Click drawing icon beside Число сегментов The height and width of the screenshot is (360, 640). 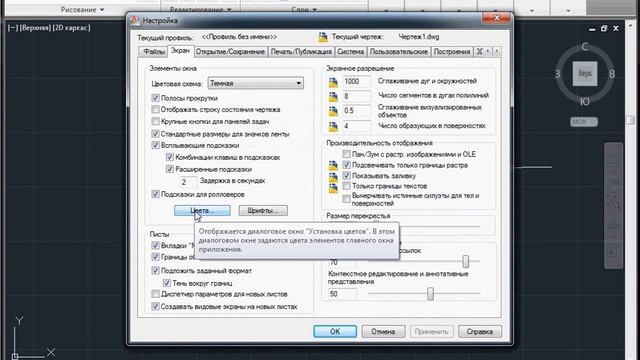(333, 97)
